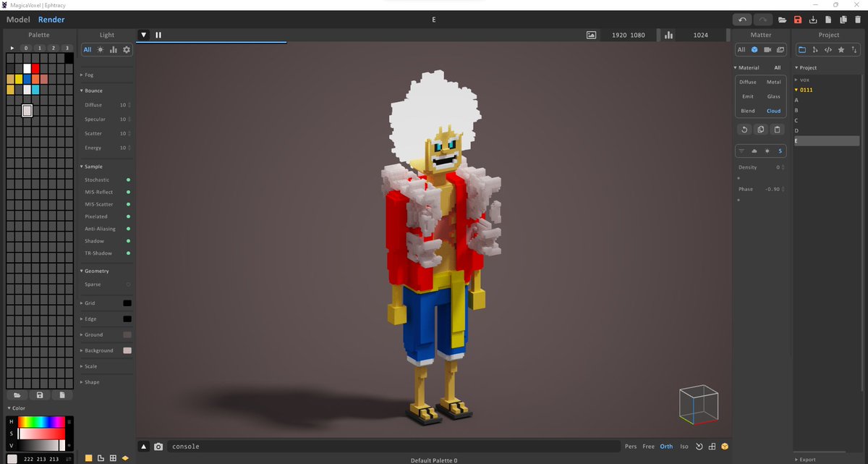Save the project with the red disk icon

pos(798,20)
